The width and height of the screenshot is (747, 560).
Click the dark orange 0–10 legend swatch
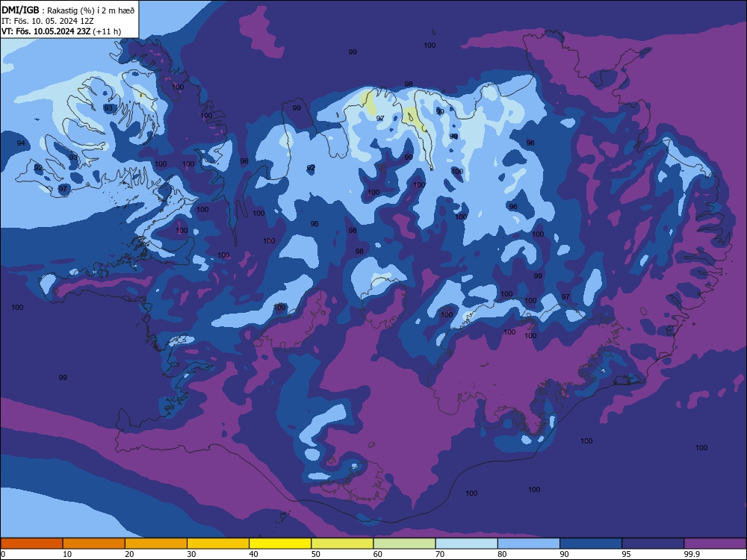(31, 544)
